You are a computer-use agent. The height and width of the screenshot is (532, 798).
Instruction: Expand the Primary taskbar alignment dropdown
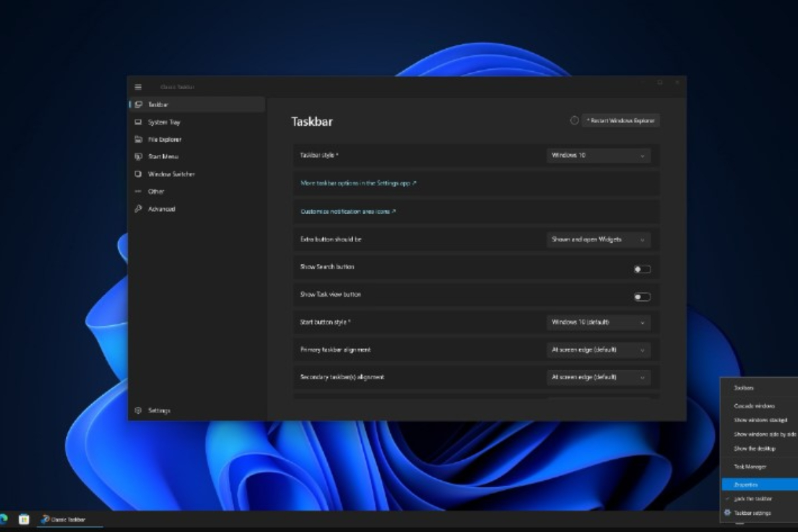(x=598, y=350)
